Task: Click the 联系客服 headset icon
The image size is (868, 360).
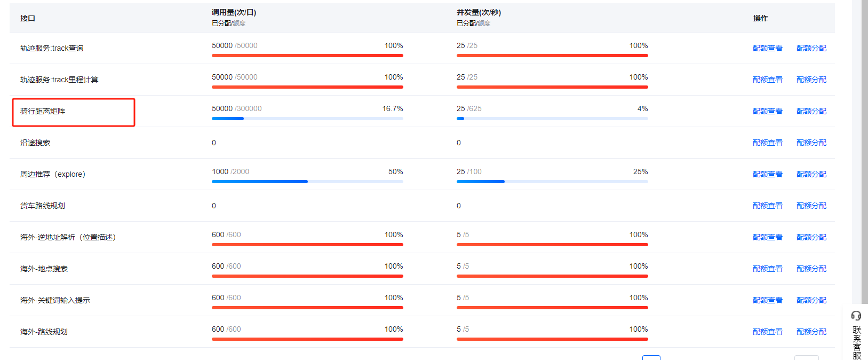Action: (856, 316)
